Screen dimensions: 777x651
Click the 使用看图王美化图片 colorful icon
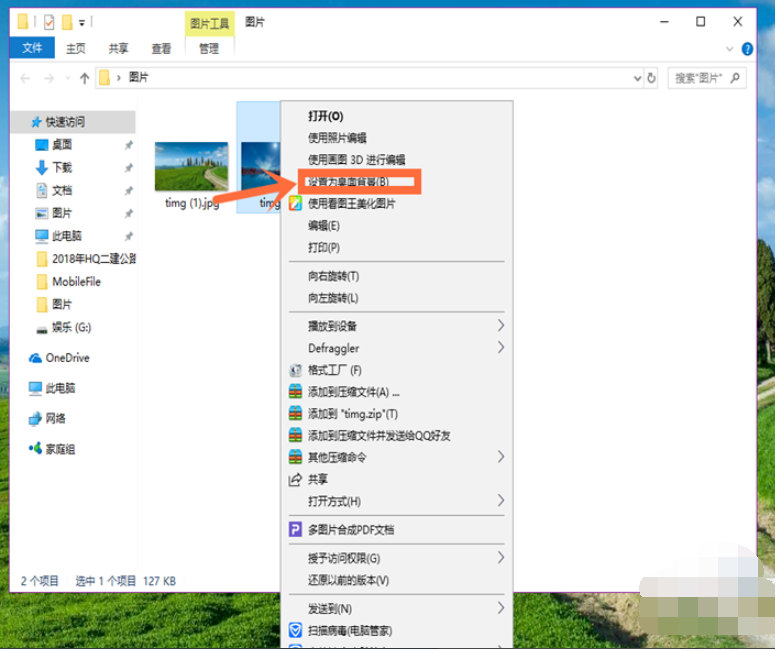point(295,203)
